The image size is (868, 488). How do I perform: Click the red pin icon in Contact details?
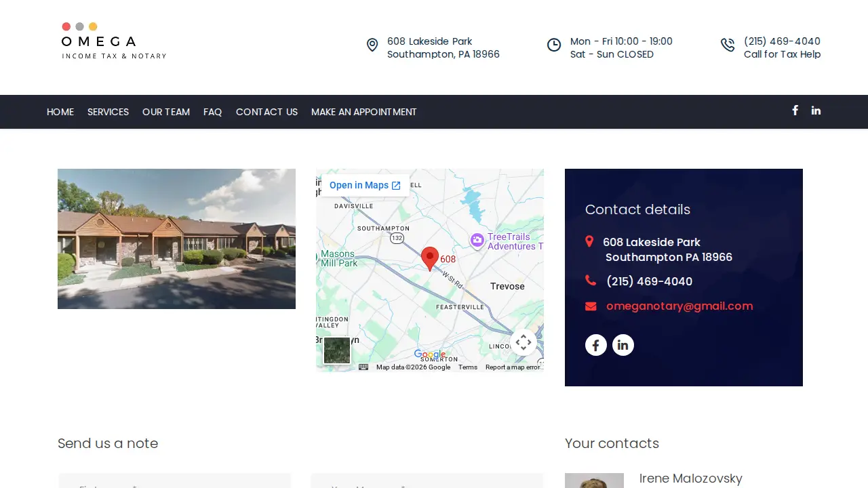tap(589, 241)
